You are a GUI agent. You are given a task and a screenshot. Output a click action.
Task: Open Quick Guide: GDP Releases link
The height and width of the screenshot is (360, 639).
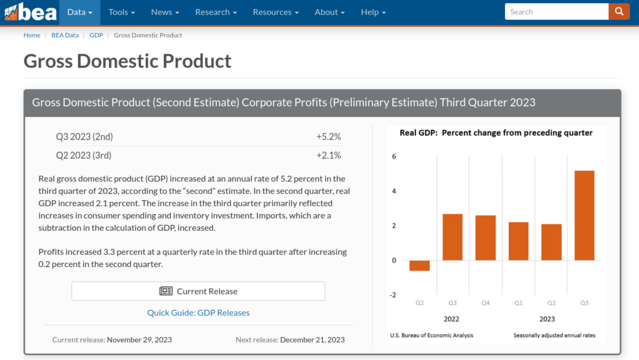pyautogui.click(x=198, y=313)
